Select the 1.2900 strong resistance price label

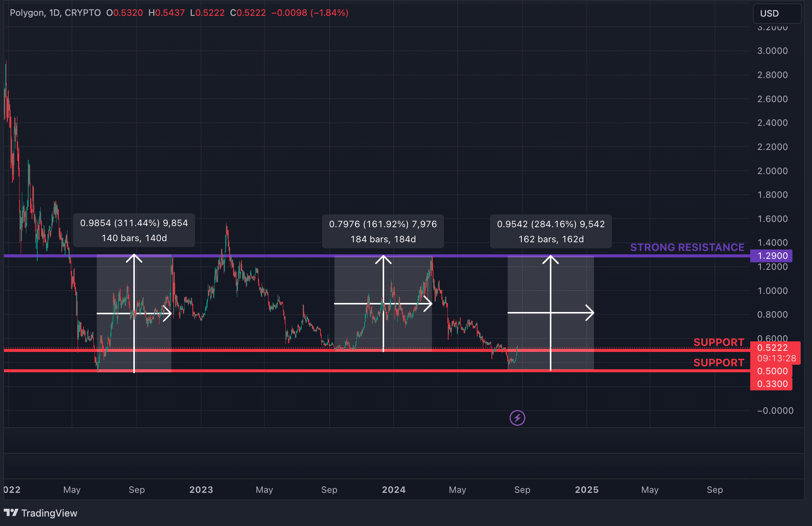(x=771, y=256)
